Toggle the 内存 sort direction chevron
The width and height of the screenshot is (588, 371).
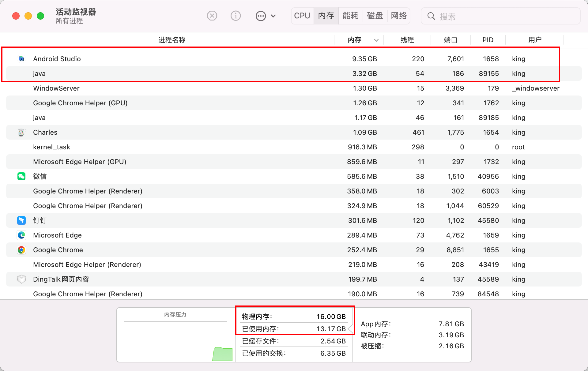(376, 40)
